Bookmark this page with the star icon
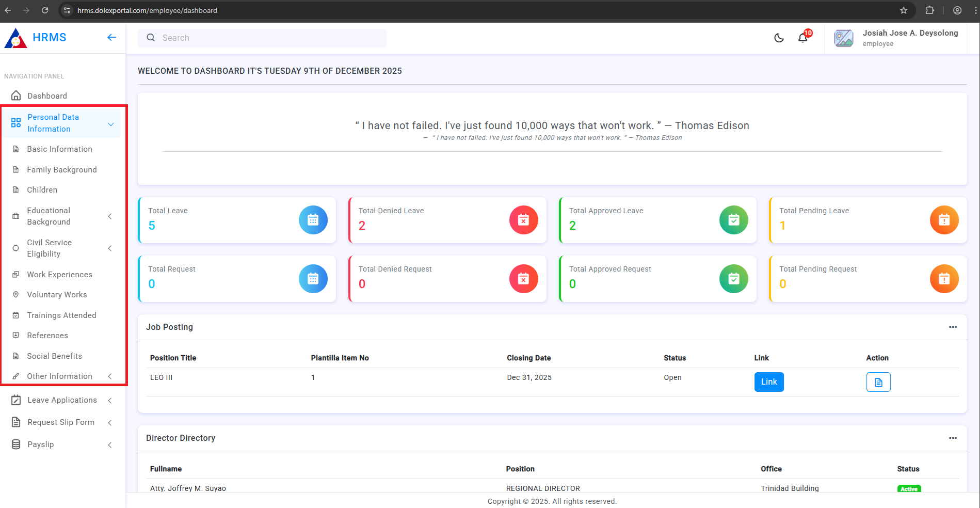980x508 pixels. 904,10
